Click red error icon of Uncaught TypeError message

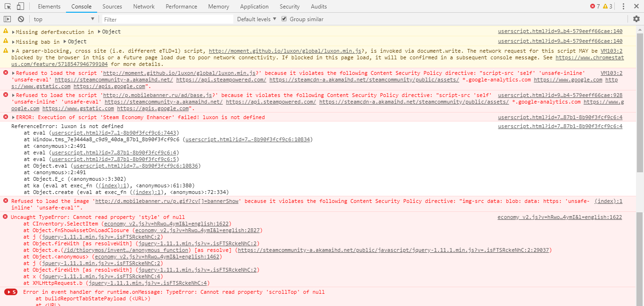coord(6,217)
